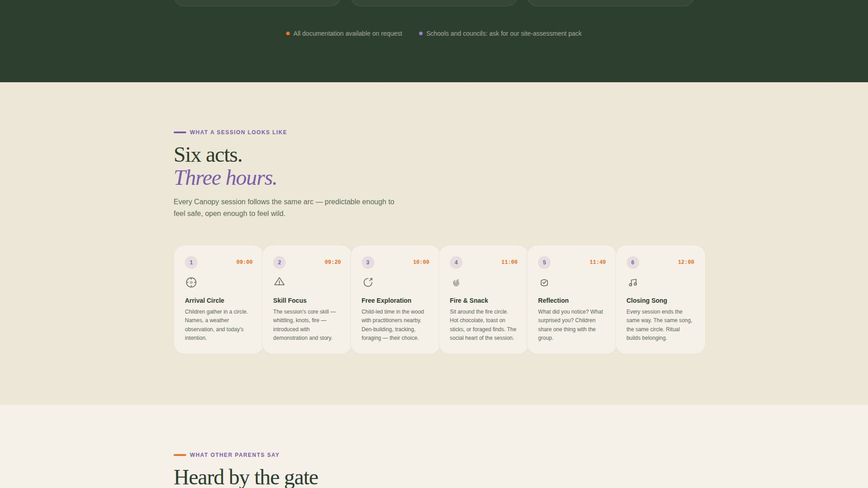Click the orange dot before documentation note

pos(288,33)
